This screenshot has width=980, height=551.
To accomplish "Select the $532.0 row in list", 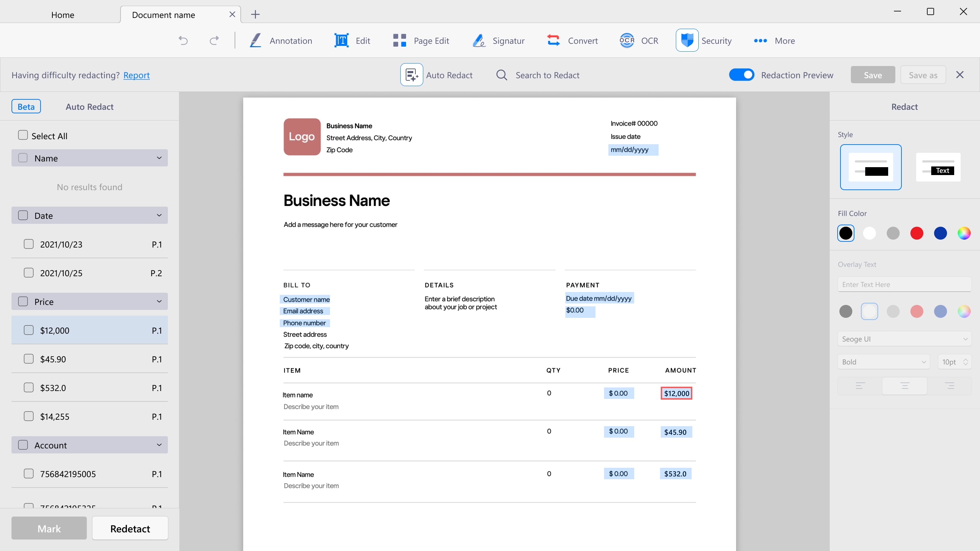I will pyautogui.click(x=89, y=387).
